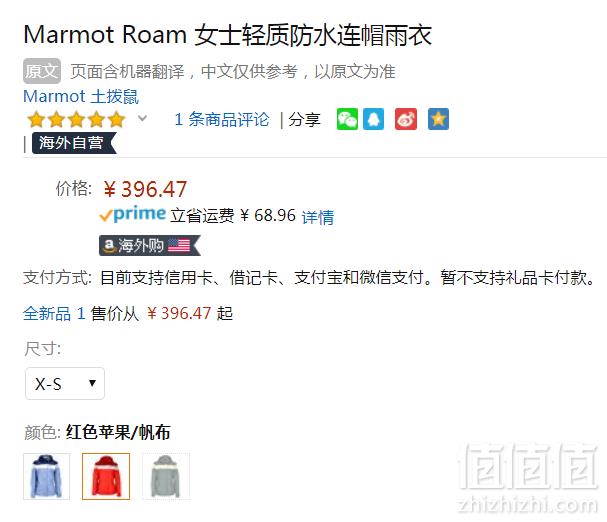Click the 海外购 Amazon global badge
Viewport: 607px width, 522px height.
(x=149, y=246)
